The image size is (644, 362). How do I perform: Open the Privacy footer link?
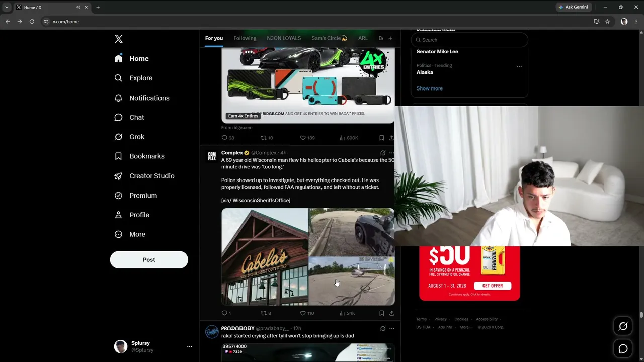(x=440, y=319)
